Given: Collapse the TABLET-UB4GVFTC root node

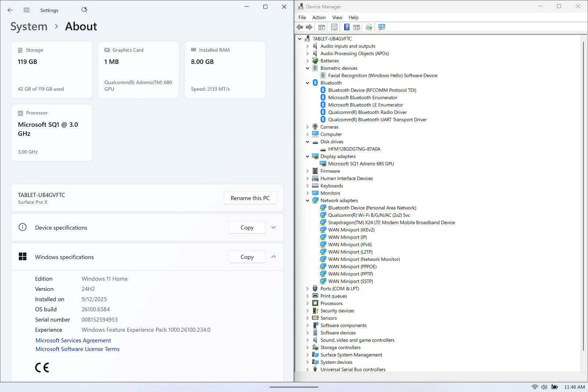Looking at the screenshot, I should pos(300,39).
